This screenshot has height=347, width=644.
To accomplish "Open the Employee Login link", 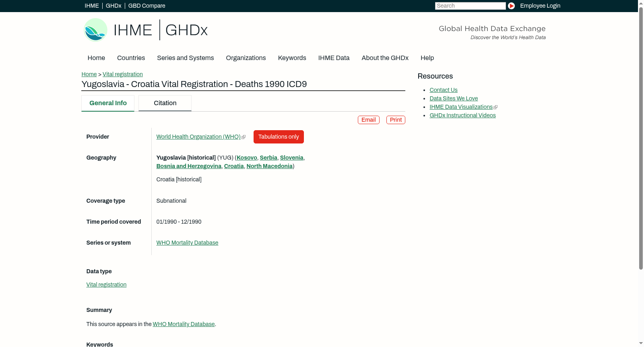I will pyautogui.click(x=540, y=6).
